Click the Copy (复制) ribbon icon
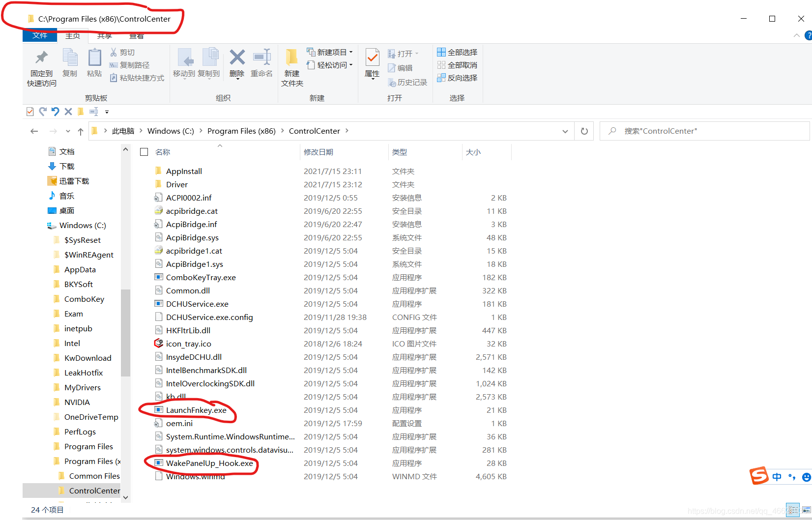This screenshot has width=812, height=520. click(70, 58)
